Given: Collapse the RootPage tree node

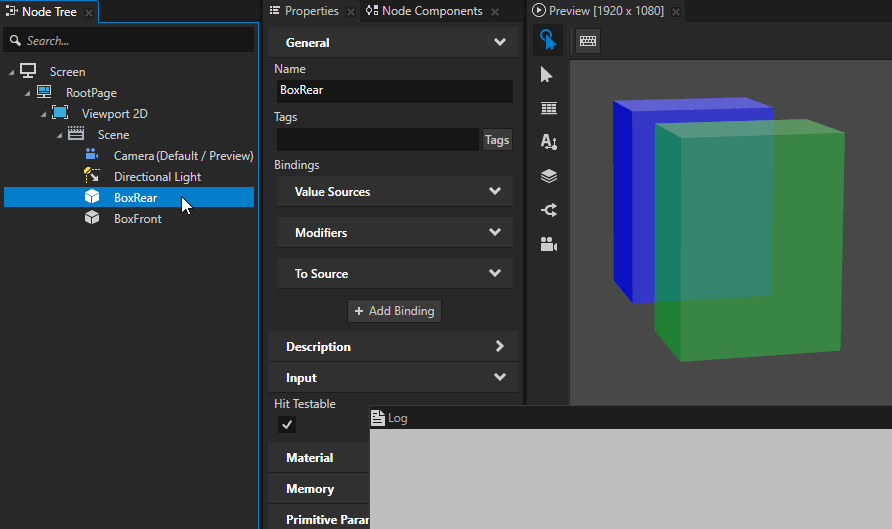Looking at the screenshot, I should (x=27, y=93).
